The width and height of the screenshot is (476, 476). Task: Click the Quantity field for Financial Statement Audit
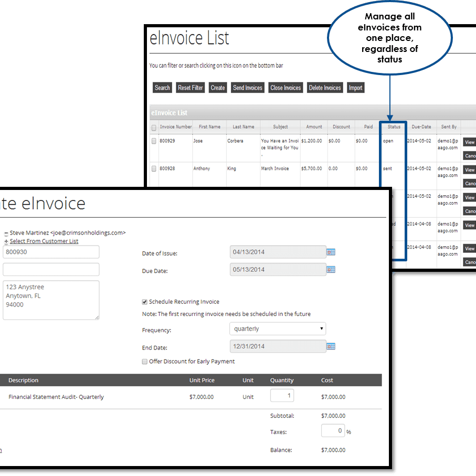tap(282, 395)
